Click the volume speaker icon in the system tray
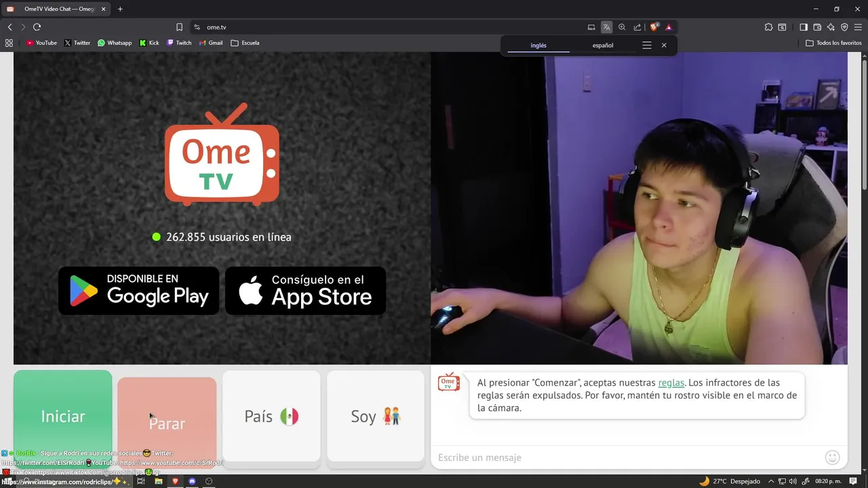Screen dimensions: 868x488 click(793, 481)
